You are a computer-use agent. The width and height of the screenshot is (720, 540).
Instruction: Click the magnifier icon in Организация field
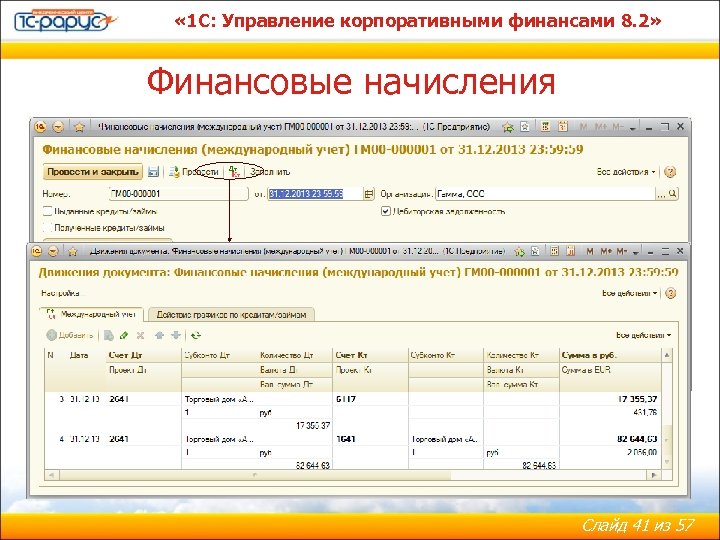[673, 194]
